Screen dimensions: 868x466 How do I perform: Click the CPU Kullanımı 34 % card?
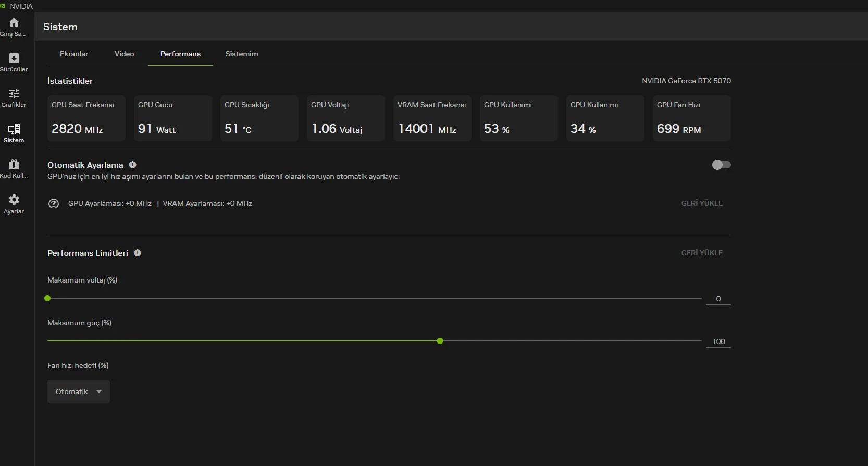tap(605, 118)
